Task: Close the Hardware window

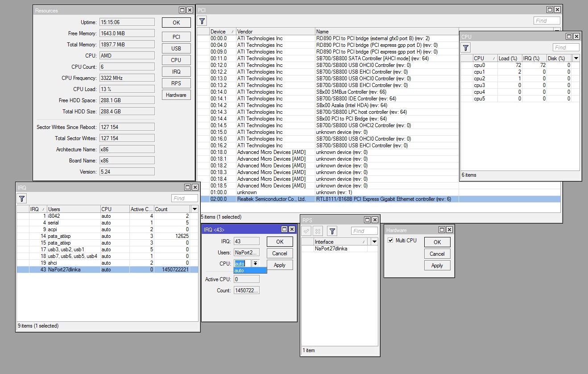Action: coord(449,229)
